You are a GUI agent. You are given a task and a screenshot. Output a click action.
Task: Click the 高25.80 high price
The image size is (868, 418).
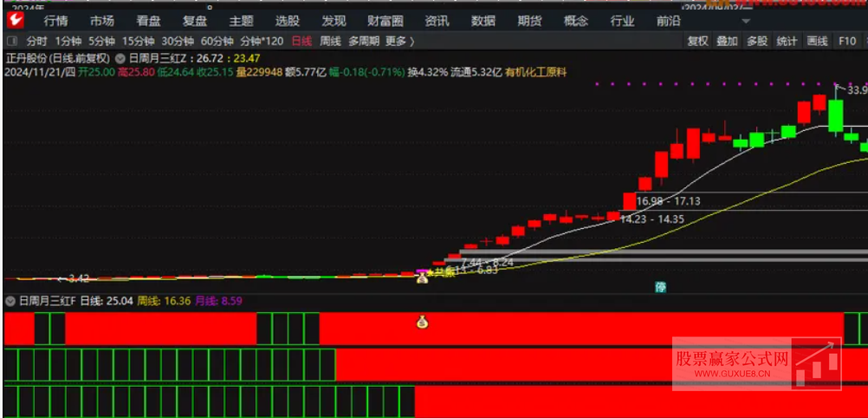(x=136, y=72)
